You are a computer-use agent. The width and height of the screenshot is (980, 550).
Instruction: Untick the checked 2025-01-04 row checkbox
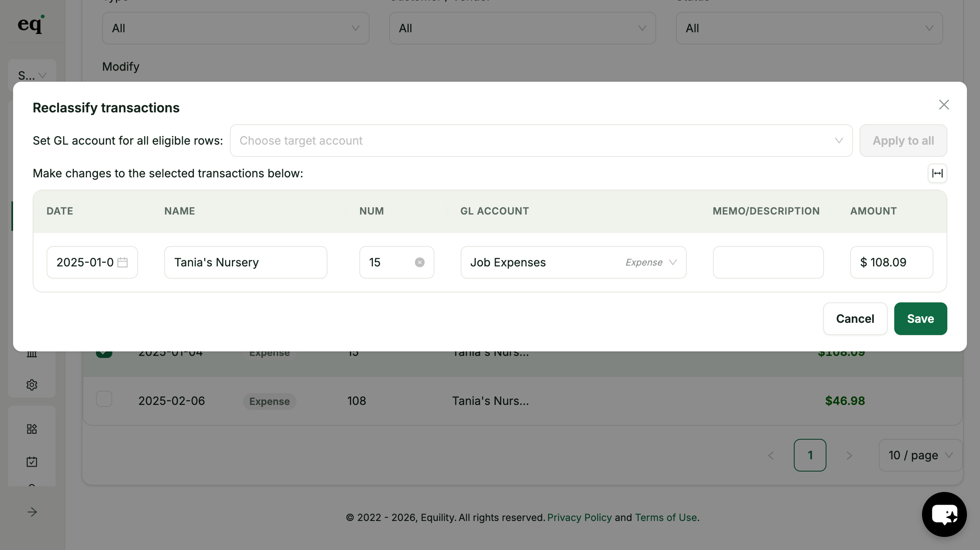(x=104, y=354)
